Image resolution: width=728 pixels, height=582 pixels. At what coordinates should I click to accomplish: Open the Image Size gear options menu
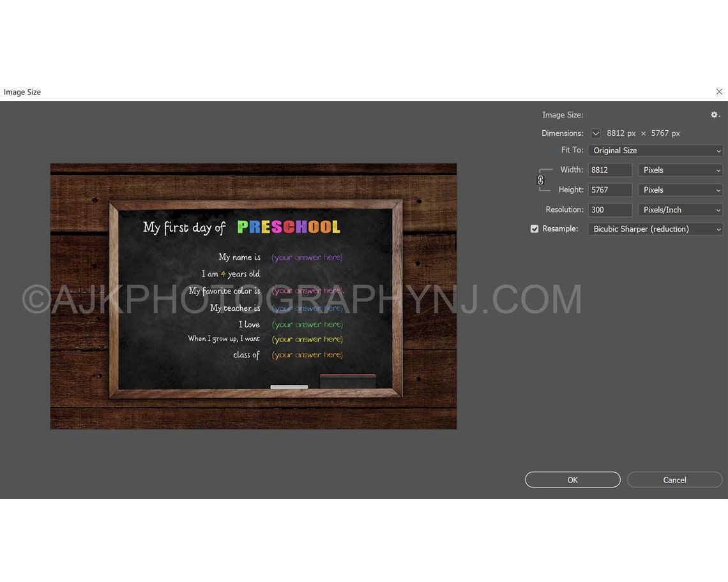[x=713, y=115]
